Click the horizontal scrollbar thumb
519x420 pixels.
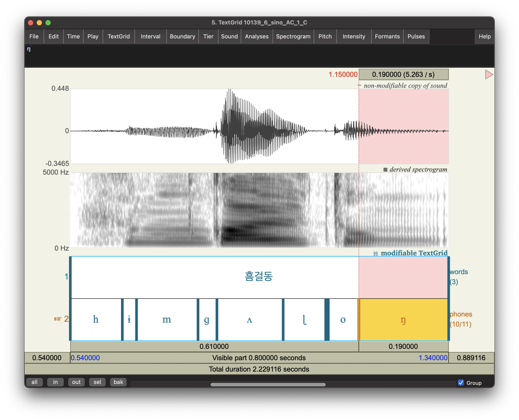[268, 384]
